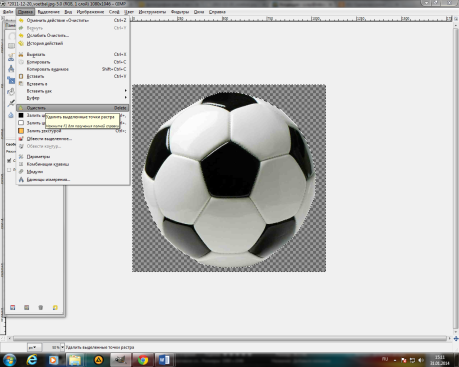This screenshot has width=459, height=367.
Task: Open the 'Файл' menu
Action: [8, 12]
